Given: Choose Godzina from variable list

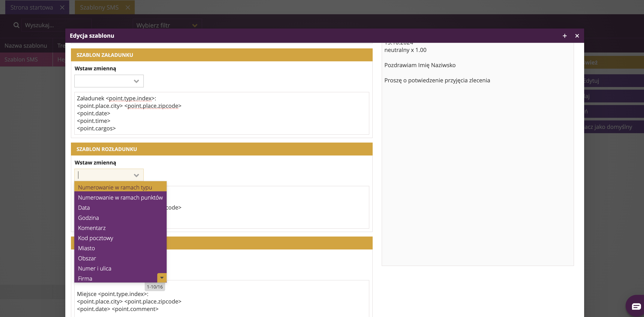Looking at the screenshot, I should [88, 218].
